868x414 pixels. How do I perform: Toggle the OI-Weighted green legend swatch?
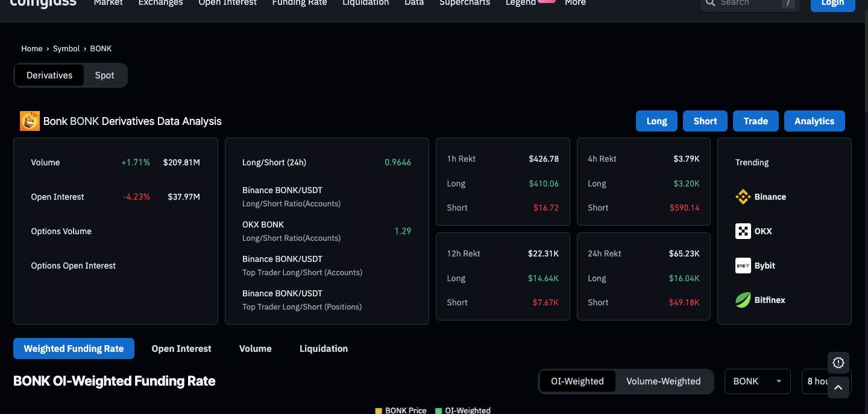coord(438,410)
